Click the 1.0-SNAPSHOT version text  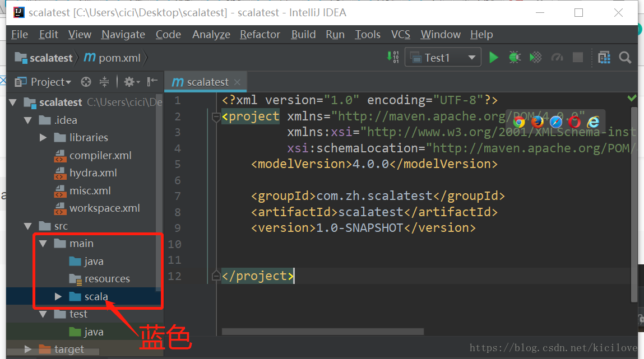[x=360, y=228]
